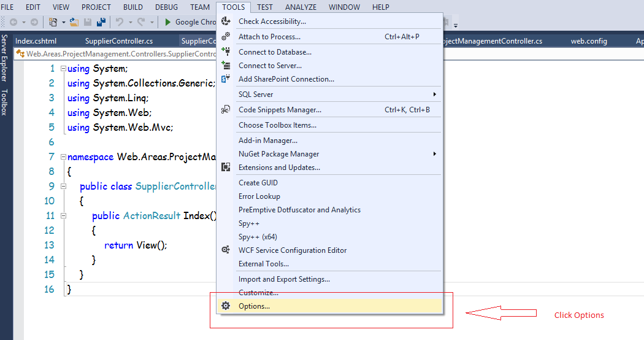The height and width of the screenshot is (340, 644).
Task: Click the Undo toolbar icon
Action: coord(120,22)
